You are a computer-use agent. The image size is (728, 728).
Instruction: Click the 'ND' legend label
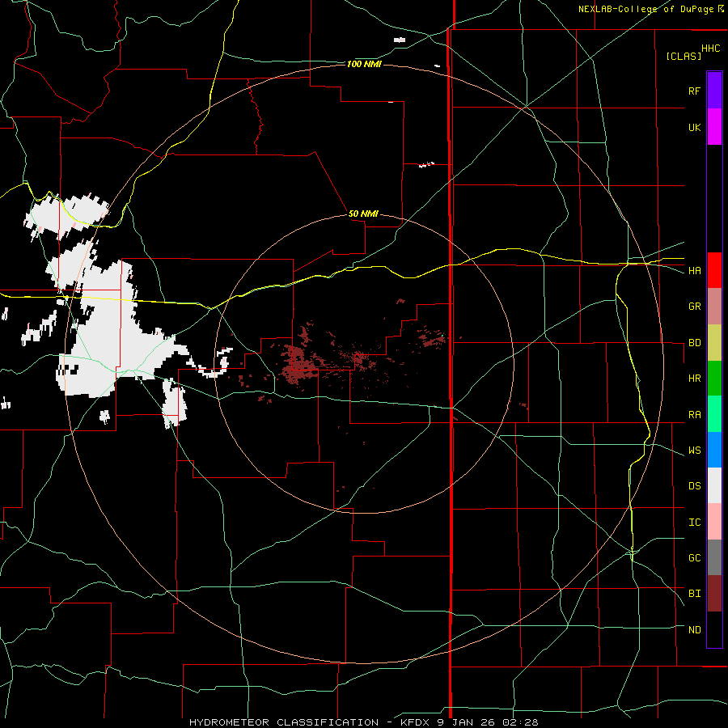pos(695,629)
